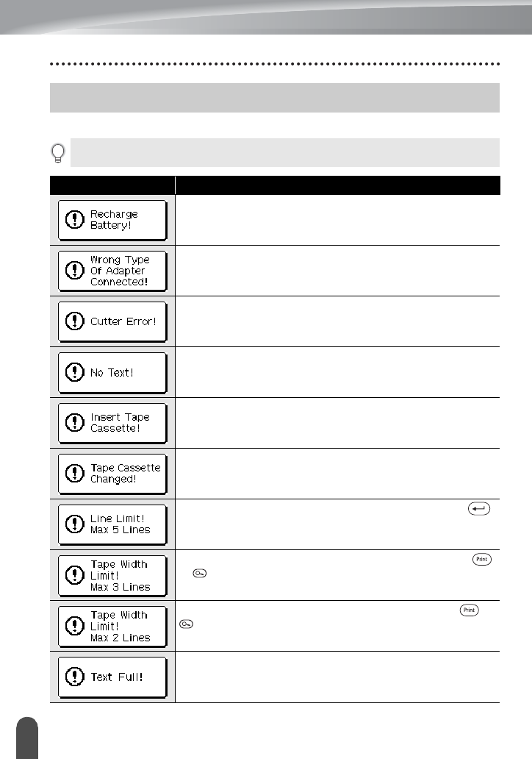Click the warning icon beside Recharge Battery!
Viewport: 532px width, 759px height.
[x=74, y=220]
